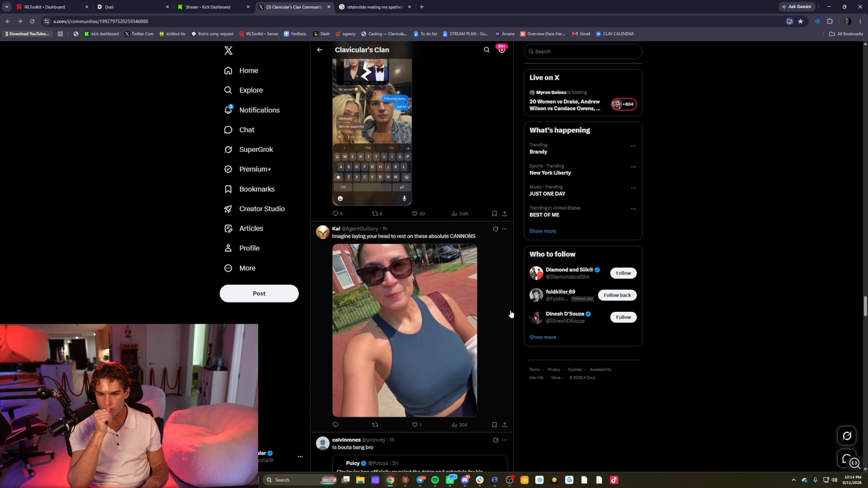Open SuperGrok from sidebar
Viewport: 868px width, 488px height.
click(248, 150)
